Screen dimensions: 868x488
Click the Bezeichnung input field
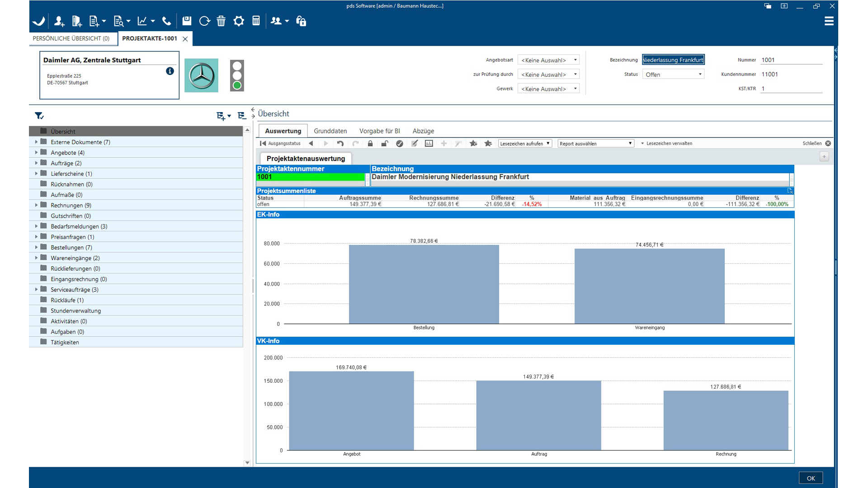click(673, 60)
